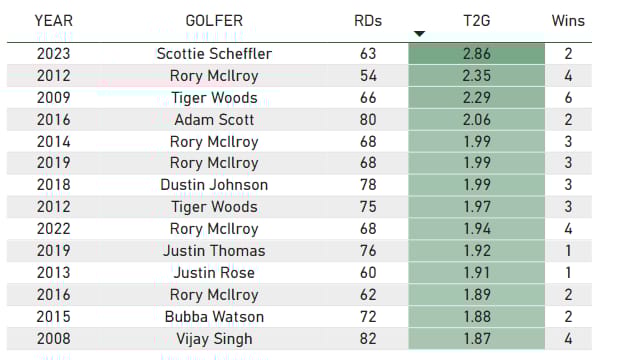Image resolution: width=617 pixels, height=360 pixels.
Task: Click the RDs column header
Action: tap(368, 20)
